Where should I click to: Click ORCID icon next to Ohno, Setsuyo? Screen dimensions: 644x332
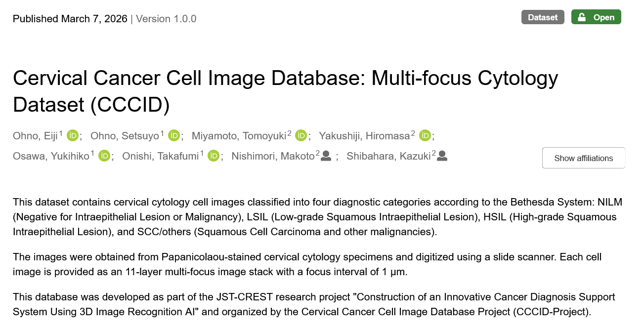coord(173,135)
